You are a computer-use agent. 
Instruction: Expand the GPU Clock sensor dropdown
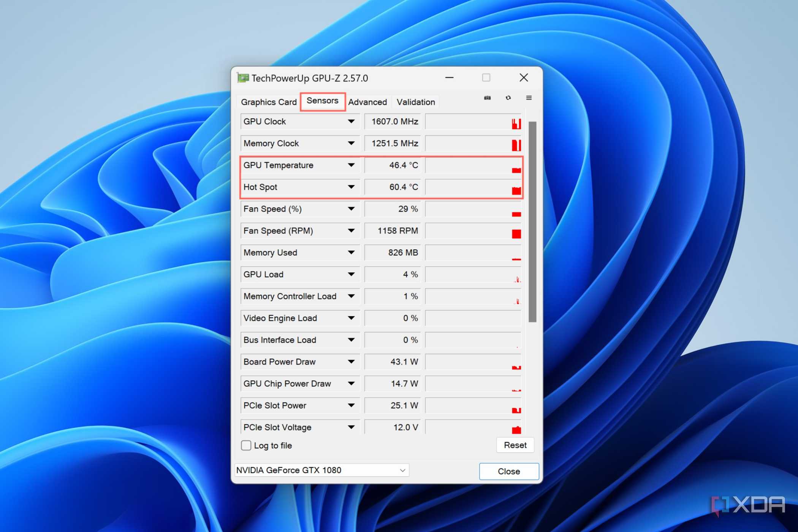(x=351, y=122)
